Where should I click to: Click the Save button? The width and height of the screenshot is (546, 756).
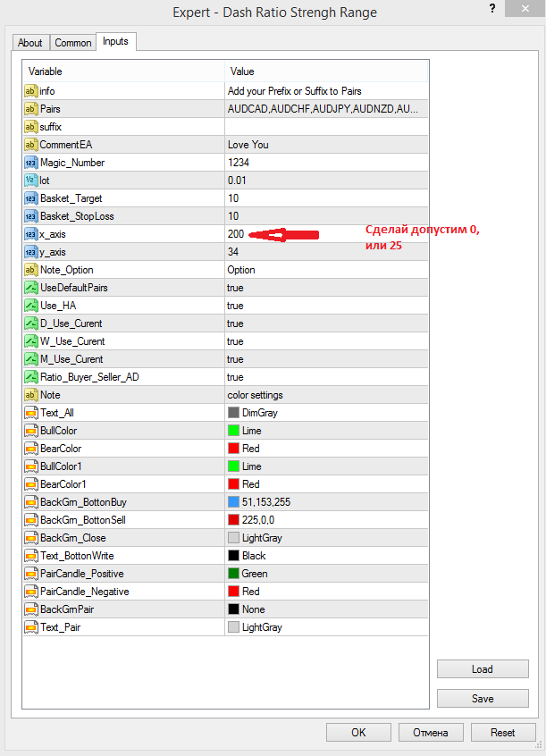(x=483, y=698)
